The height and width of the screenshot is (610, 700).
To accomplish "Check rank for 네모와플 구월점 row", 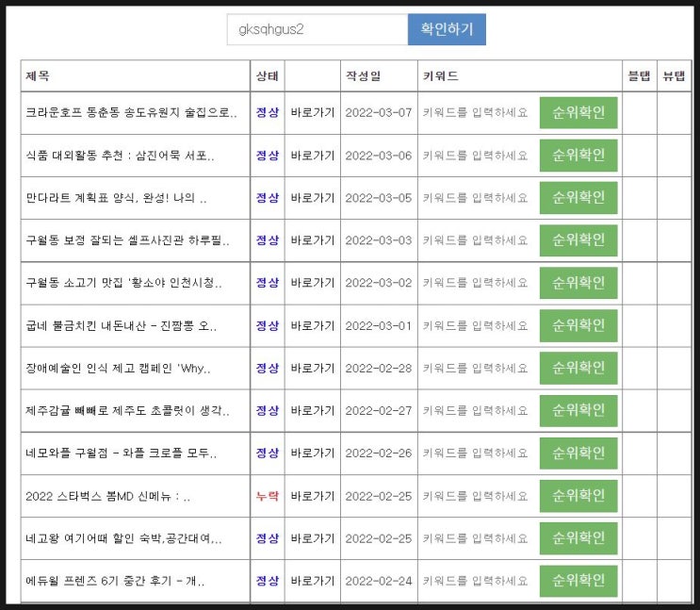I will click(578, 453).
